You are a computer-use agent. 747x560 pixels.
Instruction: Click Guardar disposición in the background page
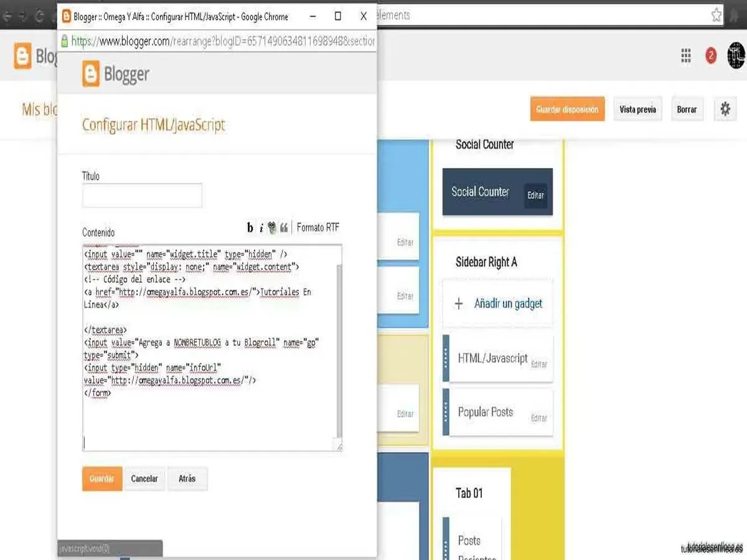567,109
